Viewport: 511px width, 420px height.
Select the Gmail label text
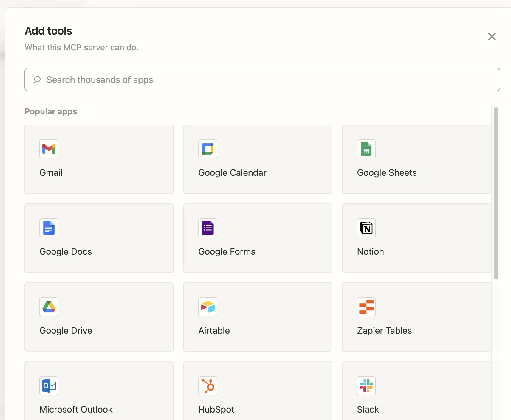51,173
